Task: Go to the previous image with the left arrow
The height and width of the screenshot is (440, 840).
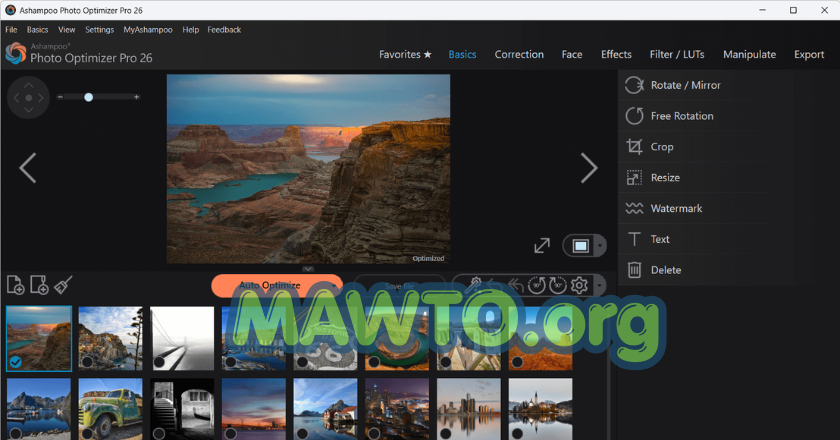Action: [x=28, y=168]
